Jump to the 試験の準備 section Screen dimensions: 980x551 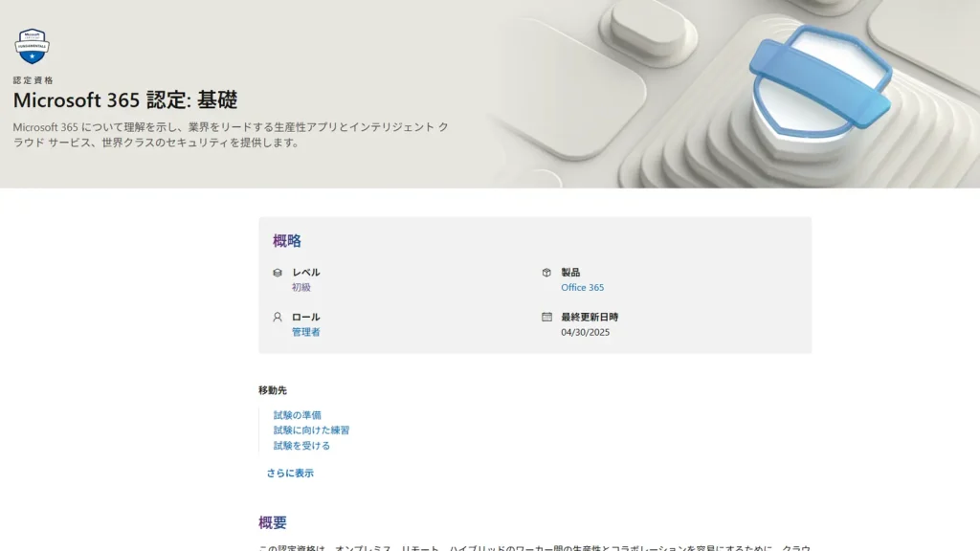pyautogui.click(x=297, y=415)
